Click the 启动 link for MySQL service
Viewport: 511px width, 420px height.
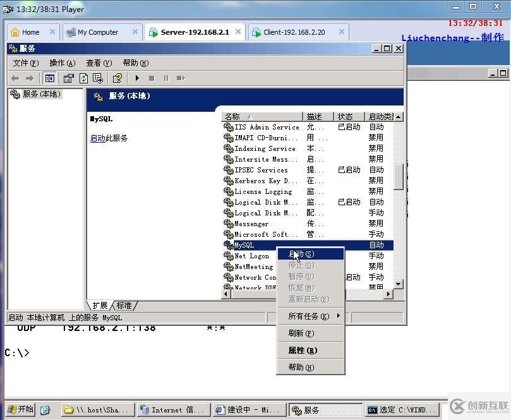[97, 138]
